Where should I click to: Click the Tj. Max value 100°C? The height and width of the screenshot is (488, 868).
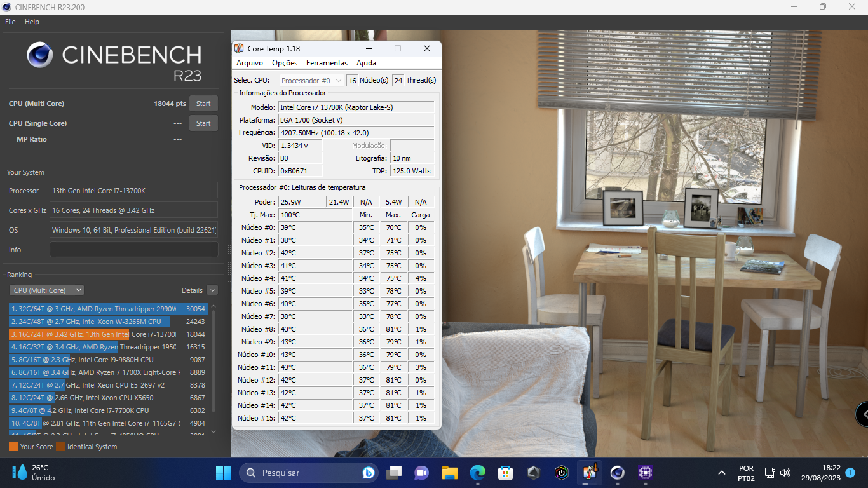click(x=315, y=215)
